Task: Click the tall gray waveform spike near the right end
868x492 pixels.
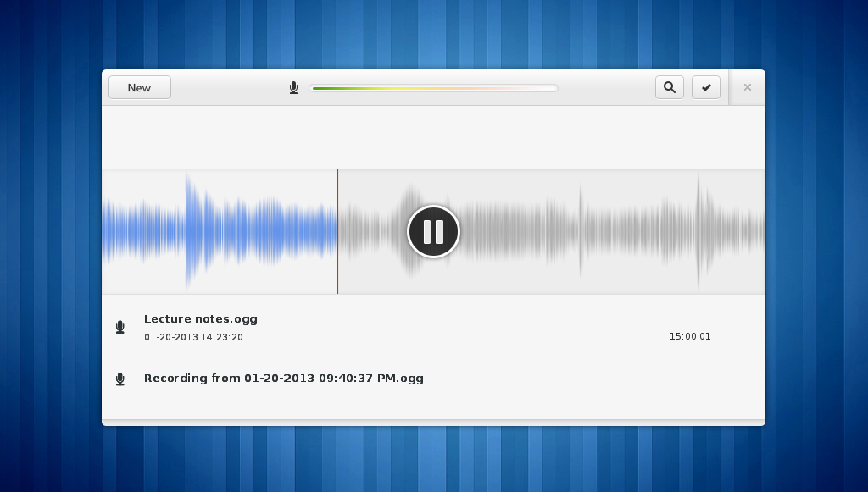Action: [698, 232]
